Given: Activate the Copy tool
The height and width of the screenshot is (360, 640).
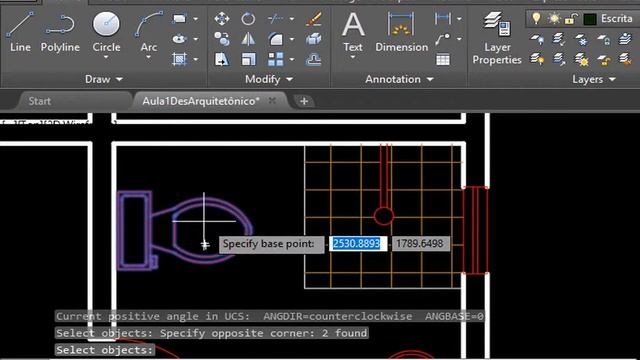Looking at the screenshot, I should tap(222, 39).
